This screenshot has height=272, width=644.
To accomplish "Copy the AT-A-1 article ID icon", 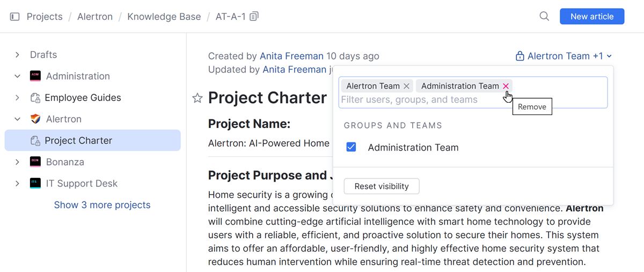I will 254,17.
